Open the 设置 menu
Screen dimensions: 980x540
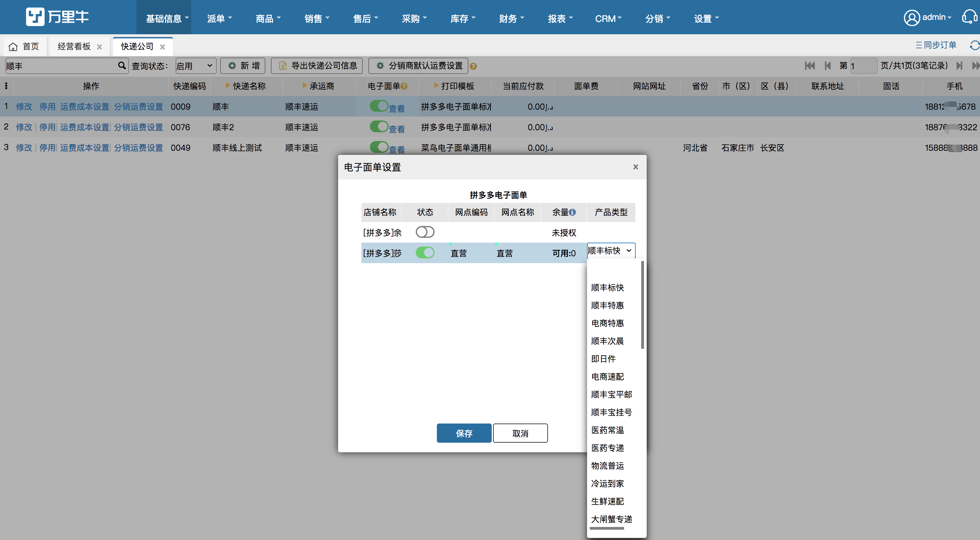[x=706, y=19]
